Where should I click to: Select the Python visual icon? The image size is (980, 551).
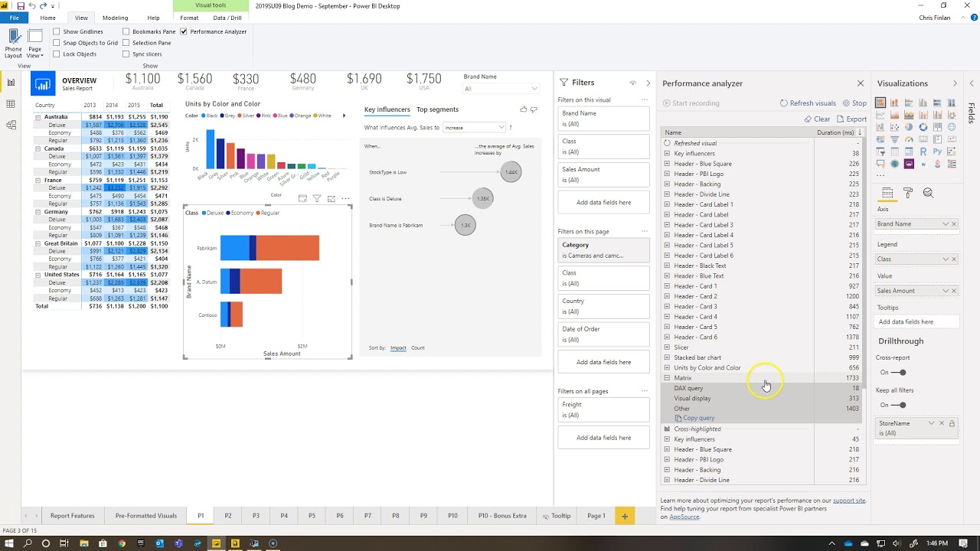(x=937, y=152)
